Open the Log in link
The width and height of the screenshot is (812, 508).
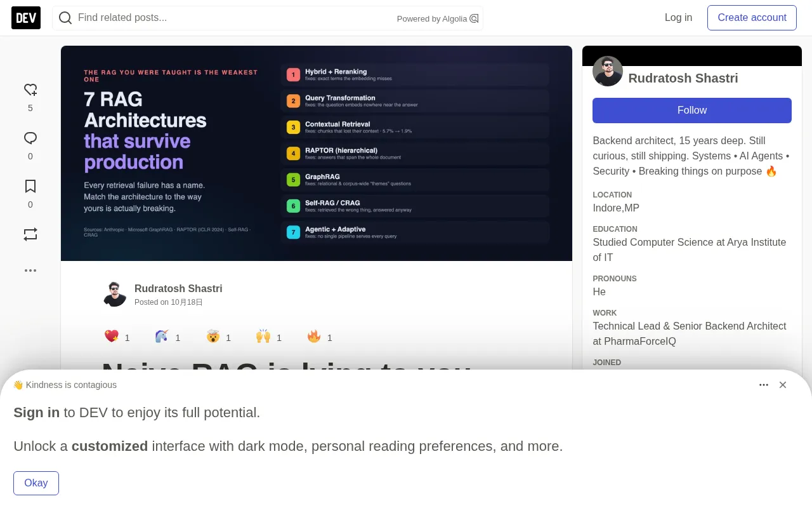click(x=678, y=18)
